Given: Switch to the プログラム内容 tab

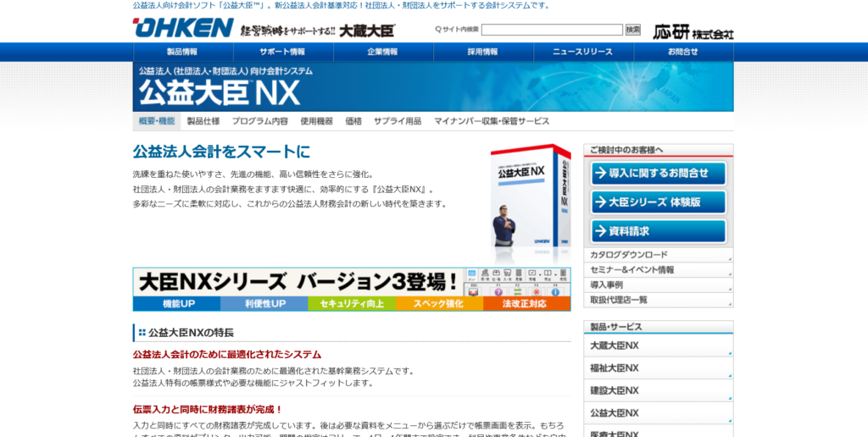Looking at the screenshot, I should pyautogui.click(x=259, y=121).
